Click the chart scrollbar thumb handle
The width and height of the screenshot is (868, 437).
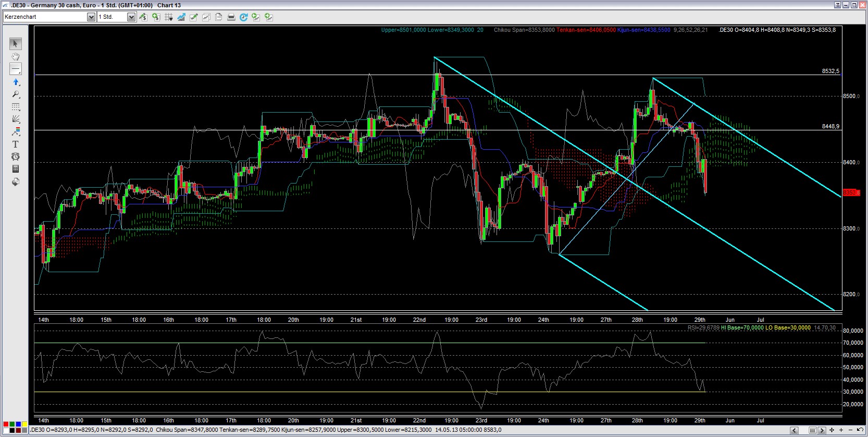tap(812, 430)
